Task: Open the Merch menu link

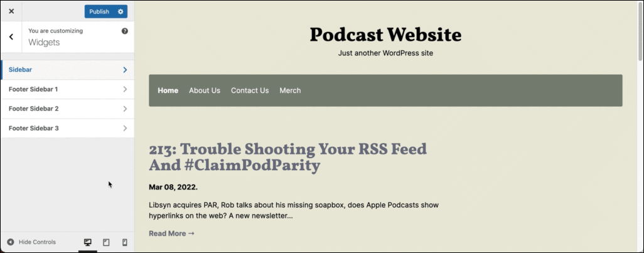Action: pos(291,90)
